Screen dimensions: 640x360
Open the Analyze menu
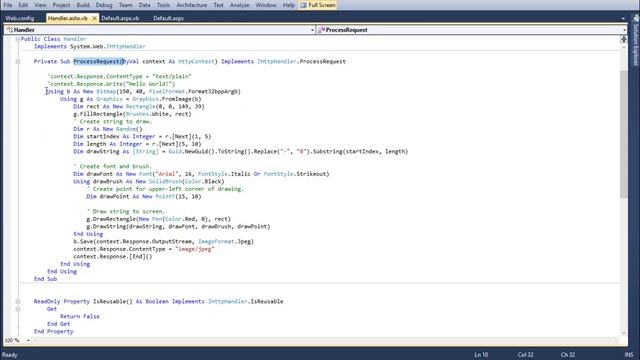click(x=239, y=5)
